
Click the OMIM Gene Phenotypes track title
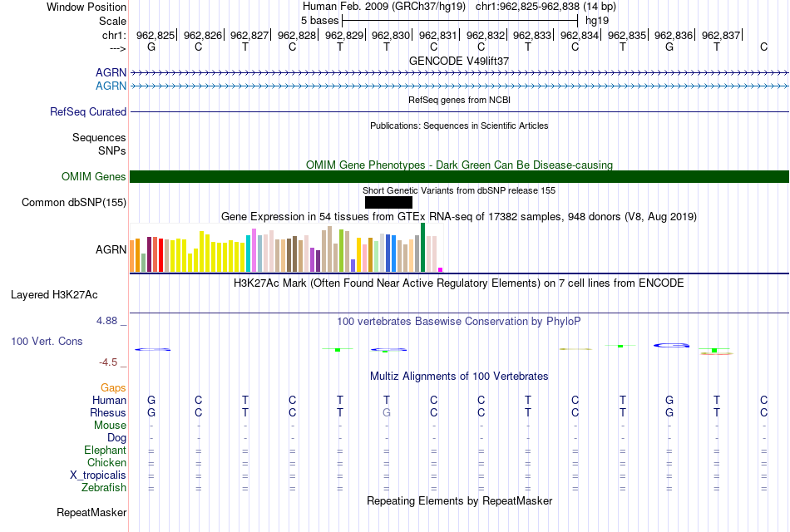click(x=459, y=165)
